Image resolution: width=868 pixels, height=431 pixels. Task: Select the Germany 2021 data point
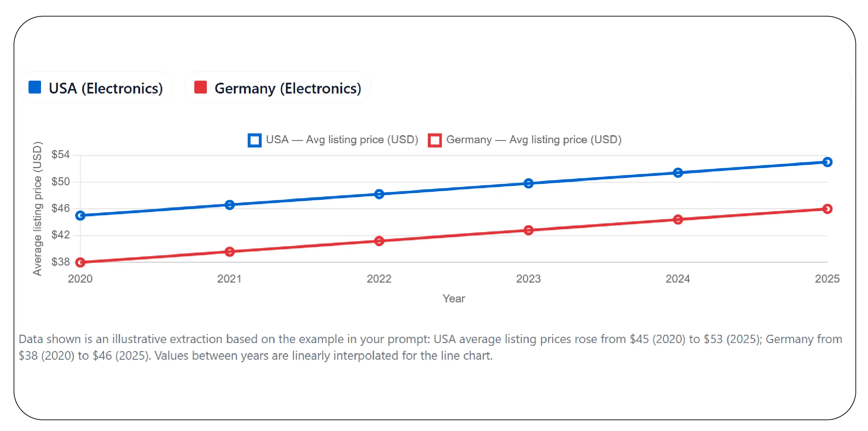229,252
